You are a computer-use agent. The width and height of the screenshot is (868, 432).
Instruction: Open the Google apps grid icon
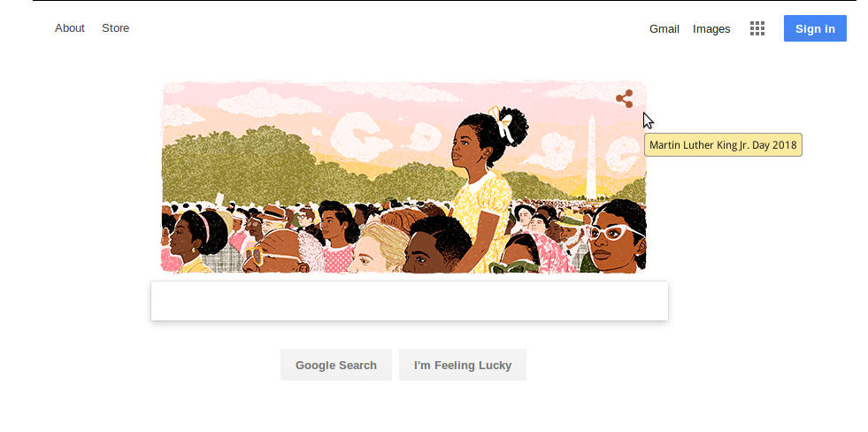(757, 28)
